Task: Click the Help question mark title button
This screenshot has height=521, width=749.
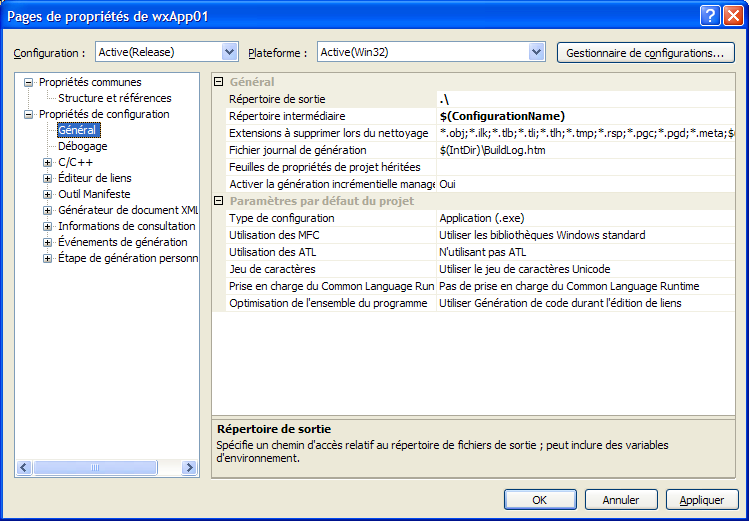Action: [710, 16]
